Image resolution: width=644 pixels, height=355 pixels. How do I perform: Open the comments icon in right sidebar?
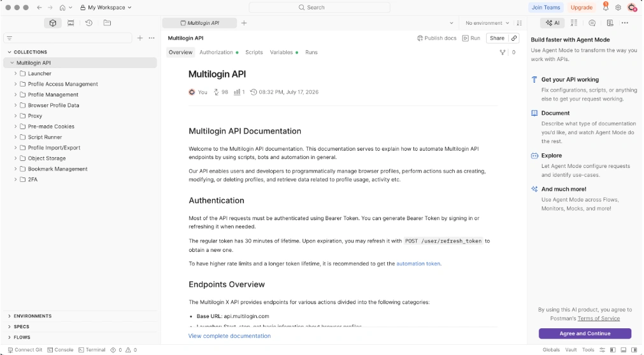pos(592,23)
